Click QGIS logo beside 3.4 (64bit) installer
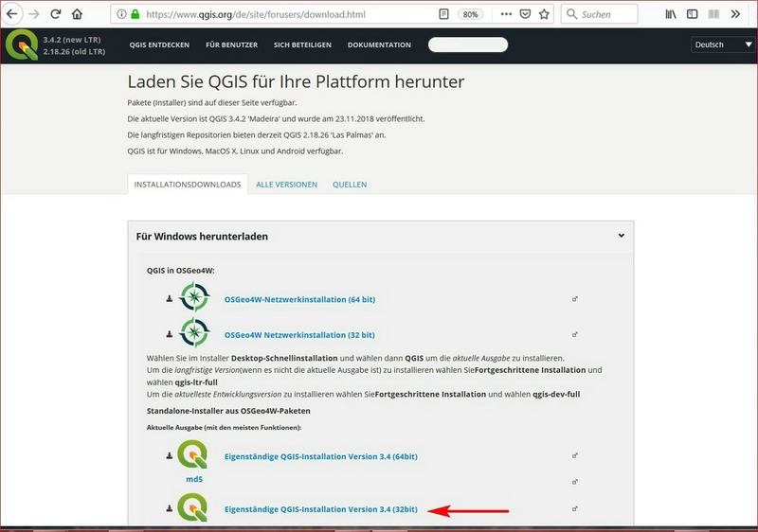The width and height of the screenshot is (758, 532). pyautogui.click(x=192, y=454)
